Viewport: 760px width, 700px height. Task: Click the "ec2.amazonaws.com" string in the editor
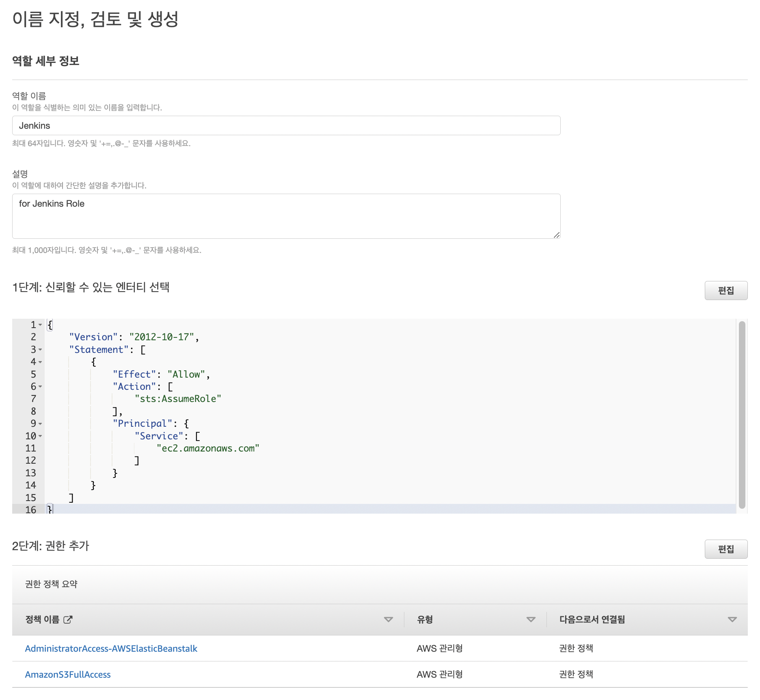pos(208,448)
